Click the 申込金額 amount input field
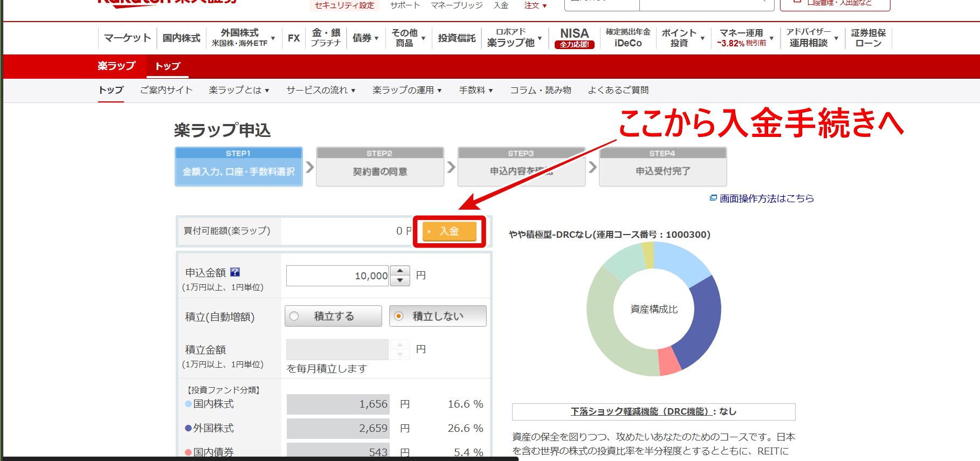 [x=337, y=276]
